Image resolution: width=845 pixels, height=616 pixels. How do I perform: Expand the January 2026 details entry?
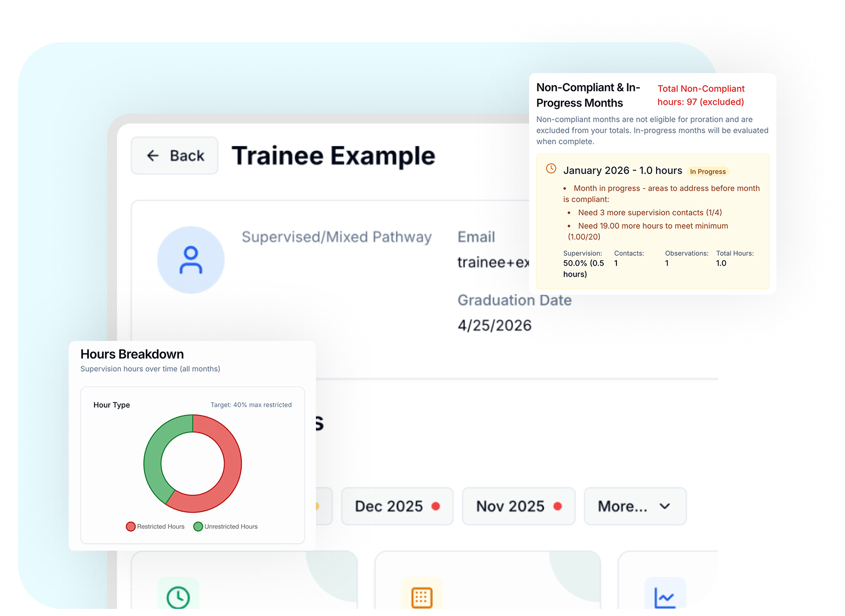[x=622, y=170]
